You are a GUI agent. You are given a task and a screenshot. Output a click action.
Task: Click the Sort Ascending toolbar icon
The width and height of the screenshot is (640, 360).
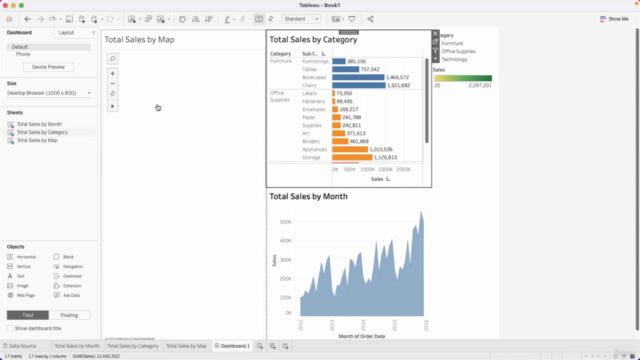point(196,19)
